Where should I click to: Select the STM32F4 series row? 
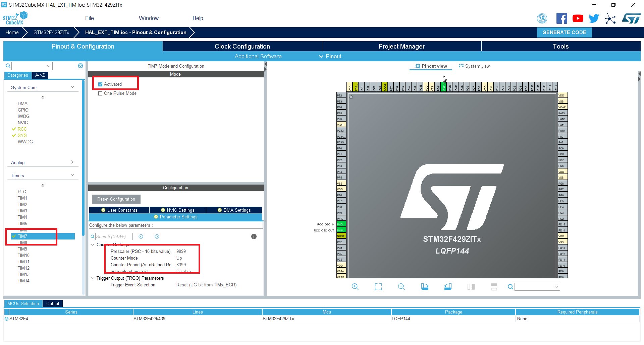pos(321,319)
